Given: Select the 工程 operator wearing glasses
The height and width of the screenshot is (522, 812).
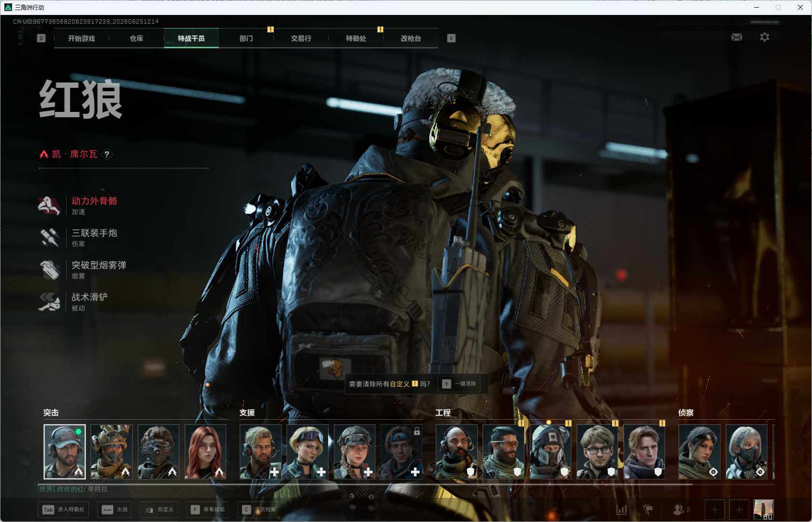Looking at the screenshot, I should click(597, 452).
